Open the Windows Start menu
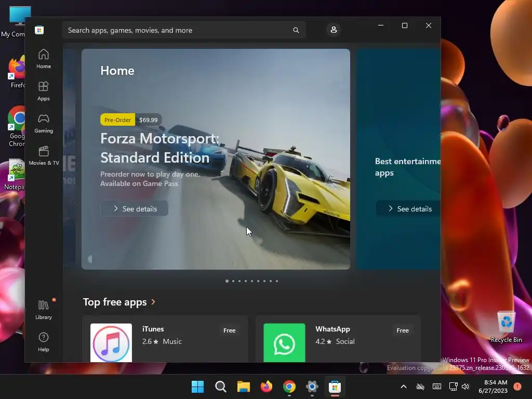Viewport: 532px width, 399px height. coord(197,387)
